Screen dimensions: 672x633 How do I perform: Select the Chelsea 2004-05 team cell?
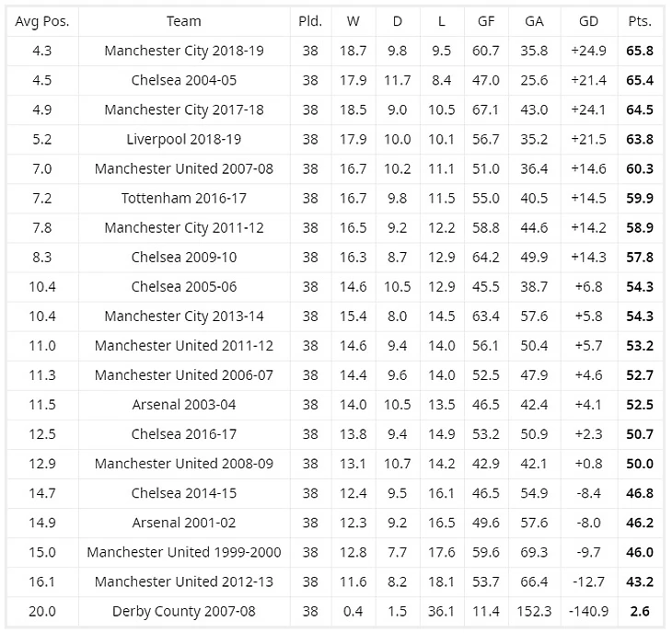[x=184, y=80]
